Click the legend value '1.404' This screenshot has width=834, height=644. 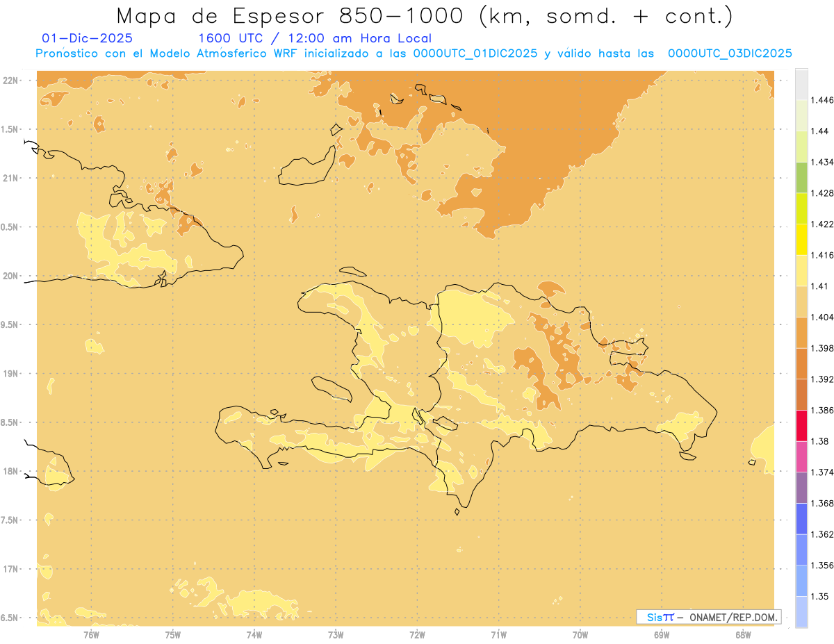[x=822, y=317]
